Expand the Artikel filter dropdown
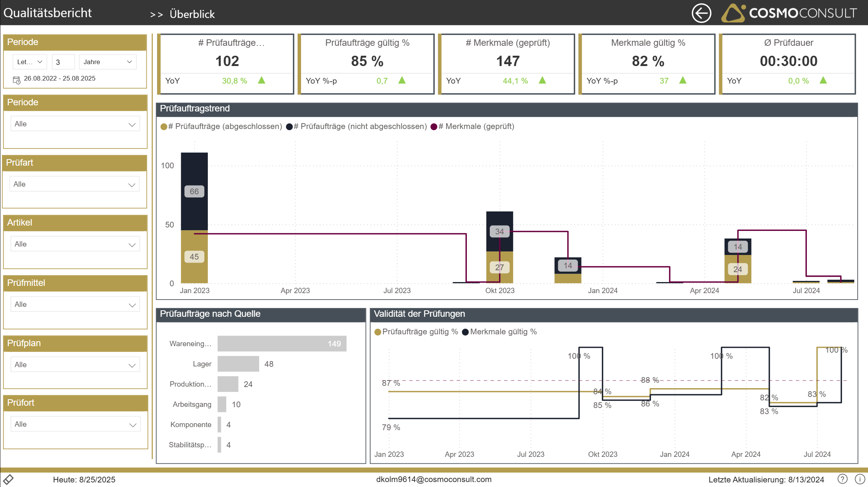Image resolution: width=868 pixels, height=487 pixels. (x=75, y=244)
